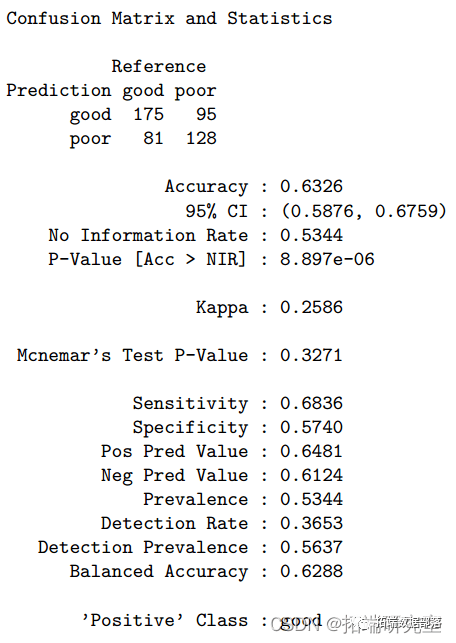Screen dimensions: 456x643
Task: Select the Sensitivity value 0.6836
Action: point(311,403)
